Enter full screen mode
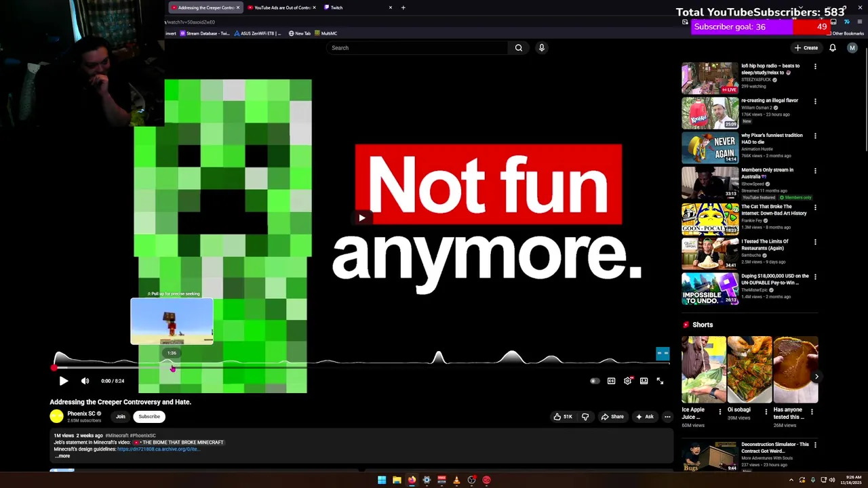 (660, 381)
